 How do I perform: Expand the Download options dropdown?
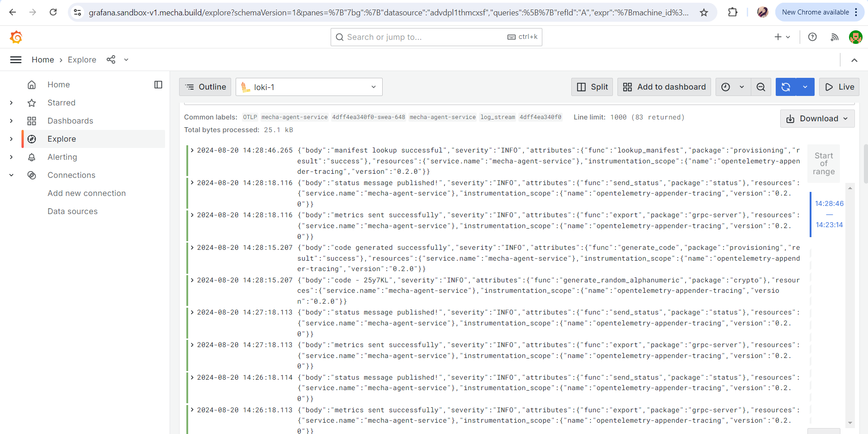pos(817,119)
